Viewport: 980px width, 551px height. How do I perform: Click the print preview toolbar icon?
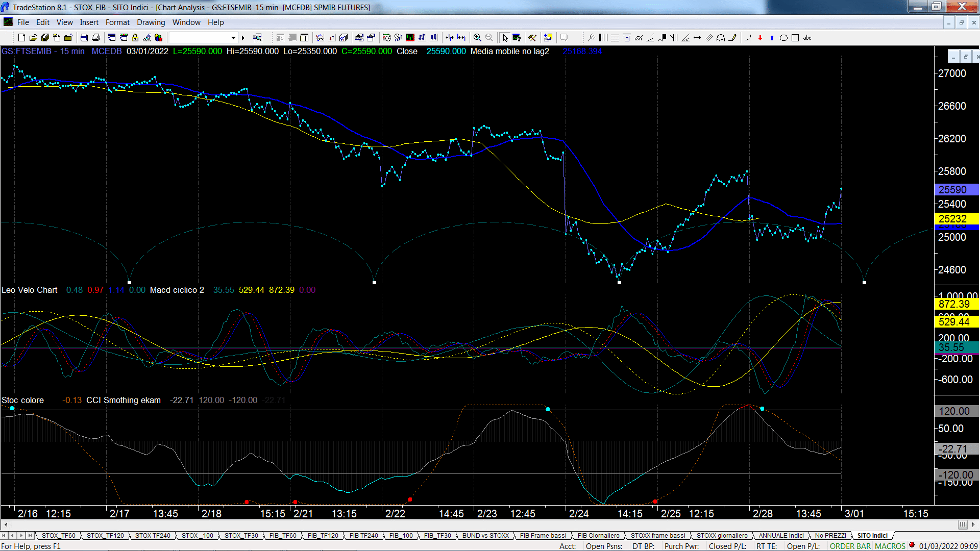pyautogui.click(x=84, y=38)
